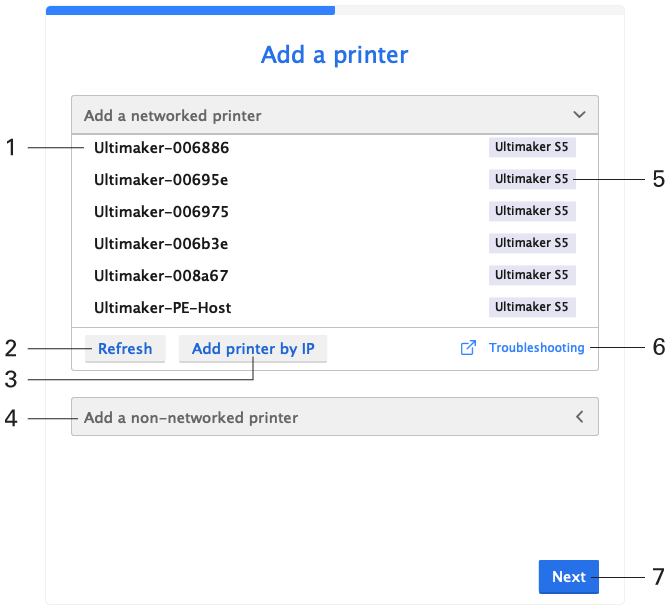Expand the non-networked printer chevron arrow
Screen dimensions: 670x610
pyautogui.click(x=579, y=417)
